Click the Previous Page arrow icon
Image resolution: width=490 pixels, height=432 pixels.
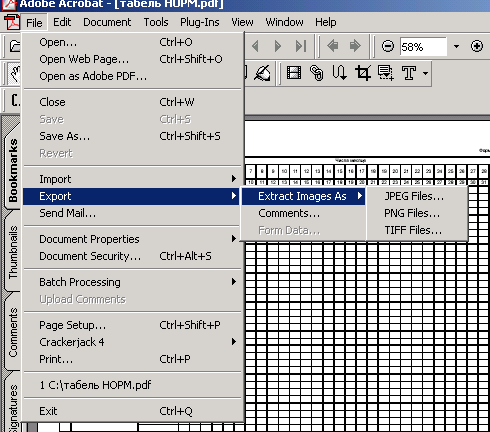(255, 46)
